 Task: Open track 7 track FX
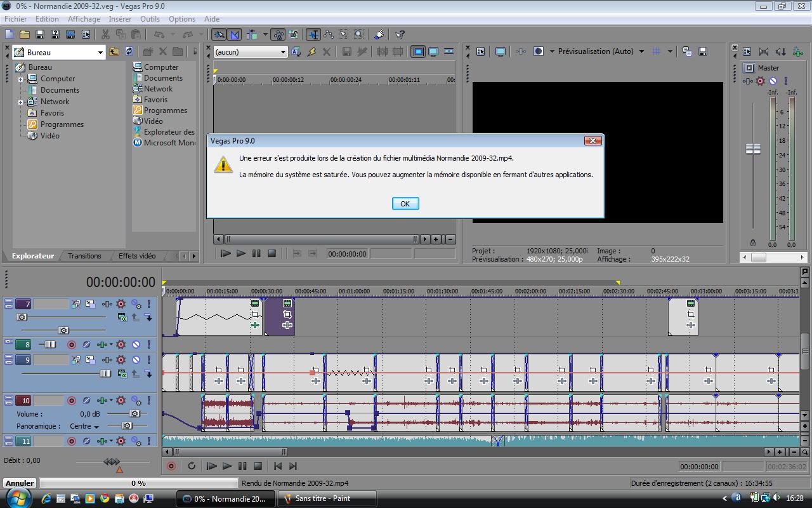[x=106, y=305]
